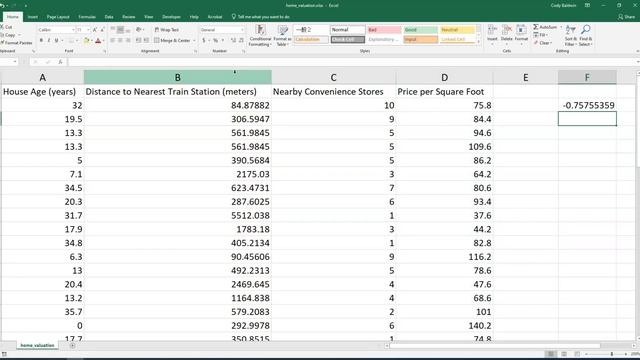Viewport: 640px width, 360px height.
Task: Apply the Bad cell style
Action: [384, 30]
